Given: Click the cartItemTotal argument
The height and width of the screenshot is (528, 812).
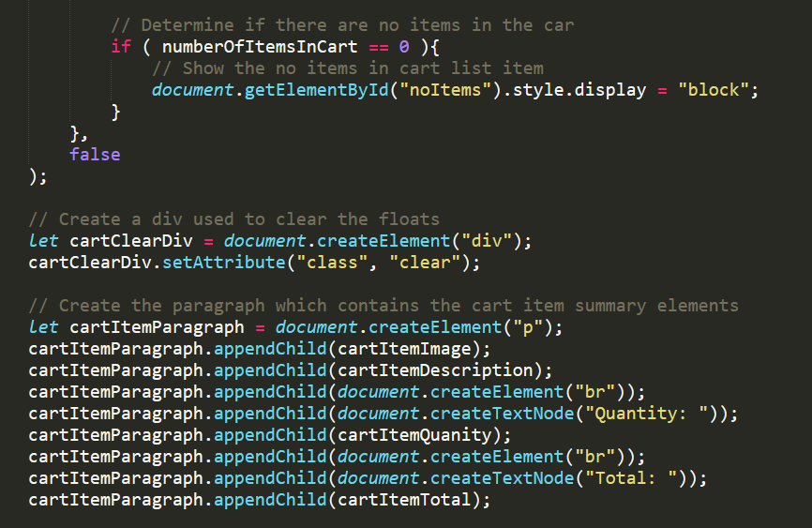Looking at the screenshot, I should [404, 500].
